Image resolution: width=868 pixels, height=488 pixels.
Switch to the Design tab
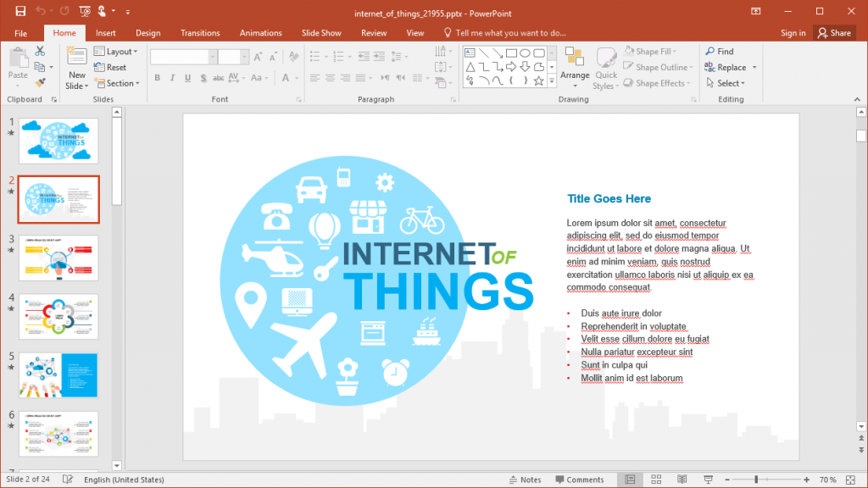(147, 32)
